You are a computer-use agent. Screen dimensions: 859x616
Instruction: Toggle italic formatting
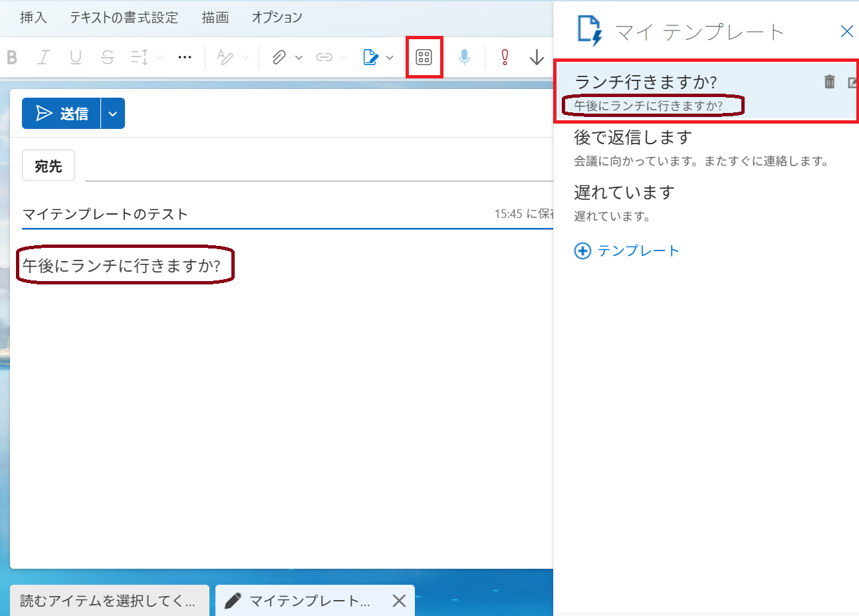click(x=44, y=57)
